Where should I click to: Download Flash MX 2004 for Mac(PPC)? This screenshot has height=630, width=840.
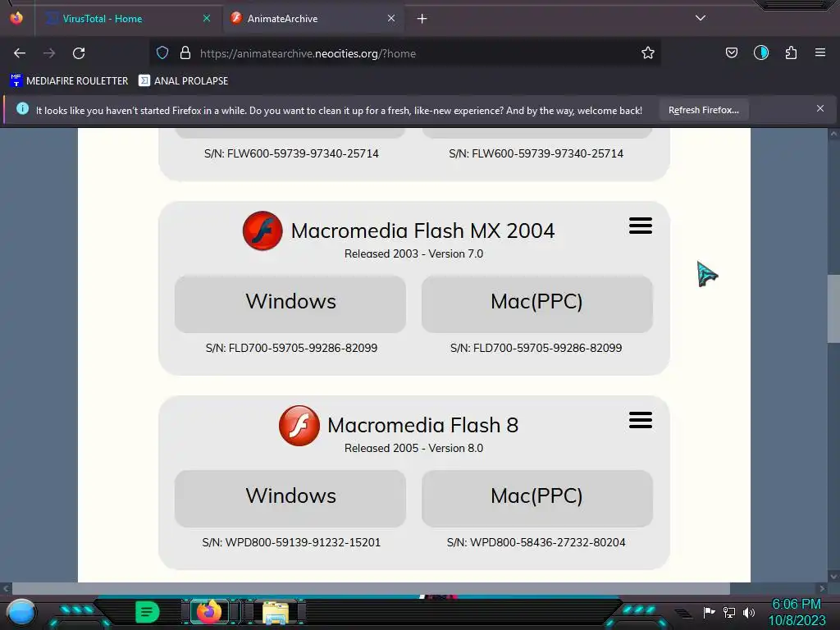[536, 304]
